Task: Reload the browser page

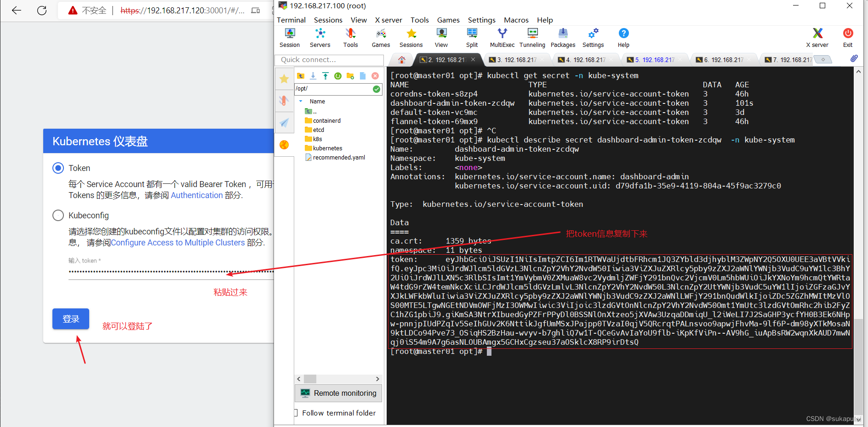Action: 42,11
